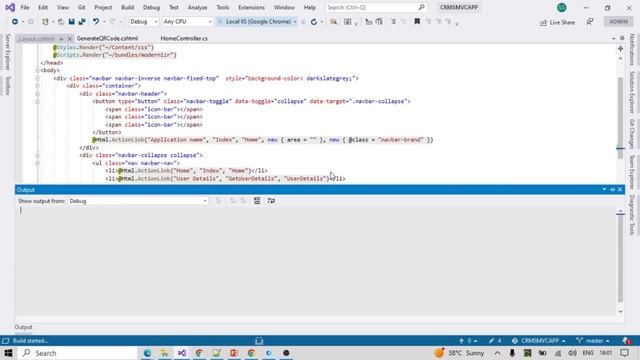Open the Debug menu
This screenshot has width=640, height=360.
pos(151,7)
